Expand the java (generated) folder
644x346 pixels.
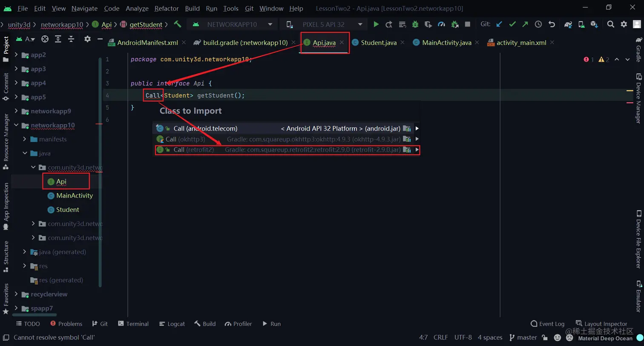(24, 252)
